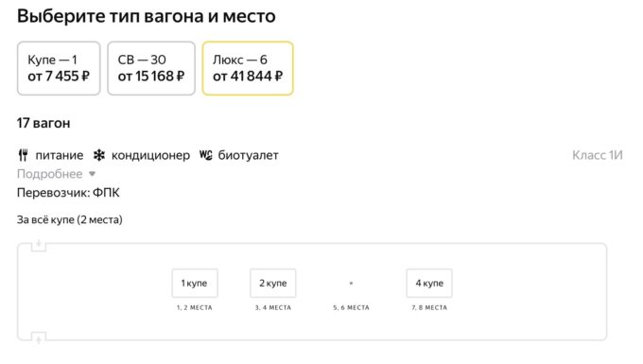Viewport: 643px width, 364px height.
Task: Click the Перевозчик: ФПК carrier text
Action: [x=68, y=193]
